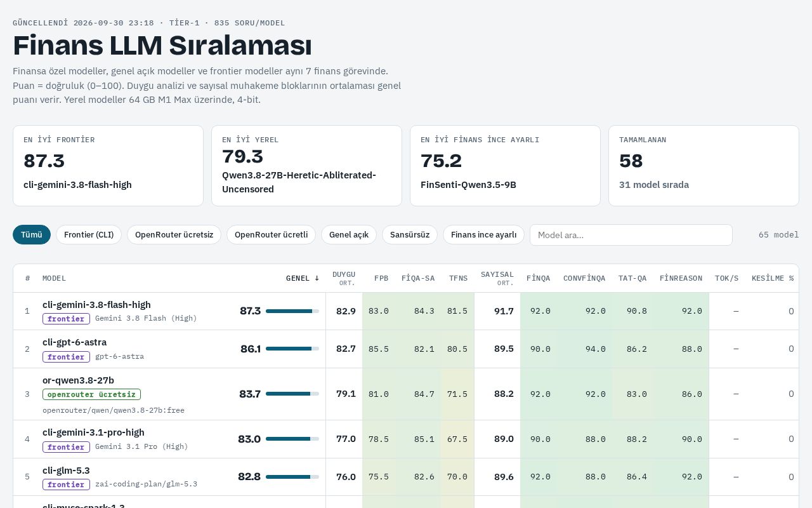This screenshot has height=508, width=812.
Task: Click the openrouter ücretsiz tag on or-qwen3.8-27b
Action: tap(91, 394)
